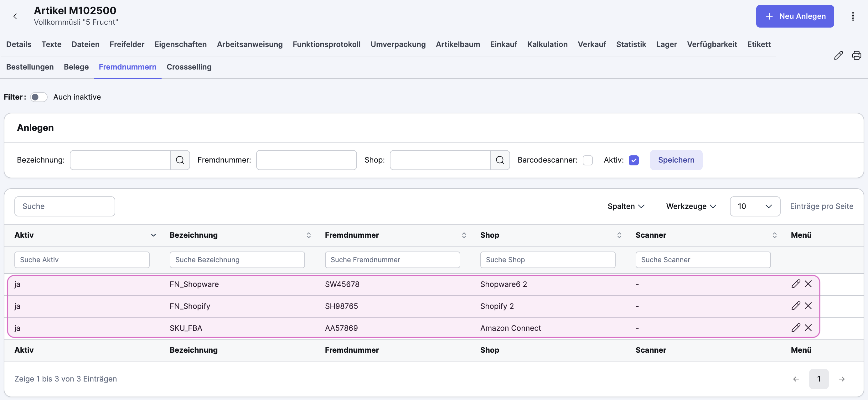Click the edit pencil icon below Neu Anlegen
The height and width of the screenshot is (400, 868).
tap(838, 55)
